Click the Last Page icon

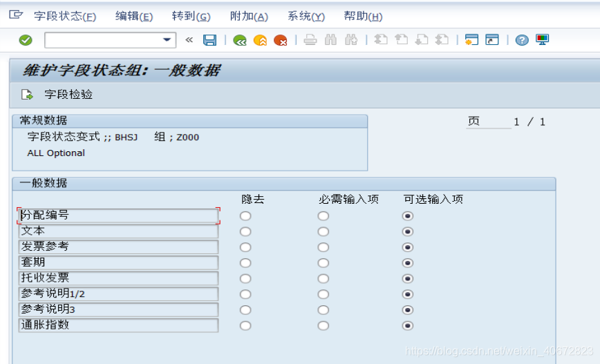click(442, 40)
